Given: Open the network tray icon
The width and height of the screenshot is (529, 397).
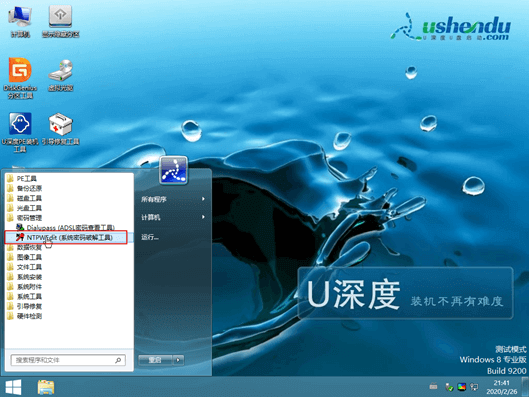Looking at the screenshot, I should 474,387.
